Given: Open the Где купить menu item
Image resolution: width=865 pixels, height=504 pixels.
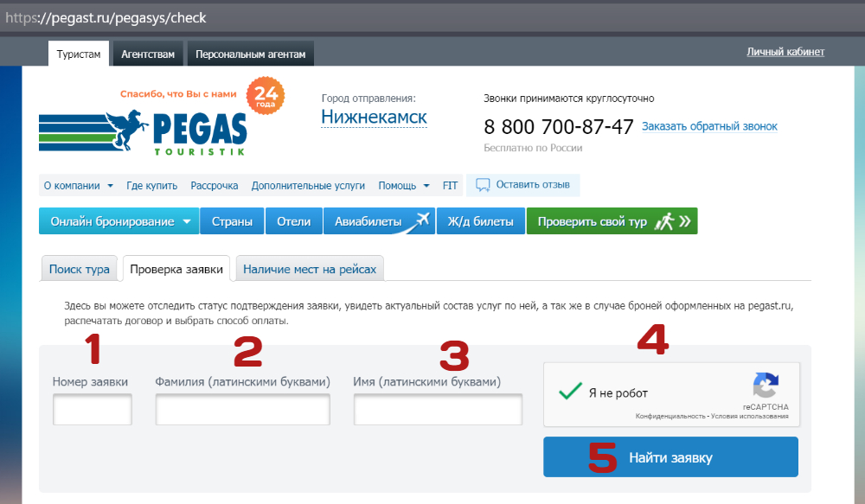Looking at the screenshot, I should [151, 186].
